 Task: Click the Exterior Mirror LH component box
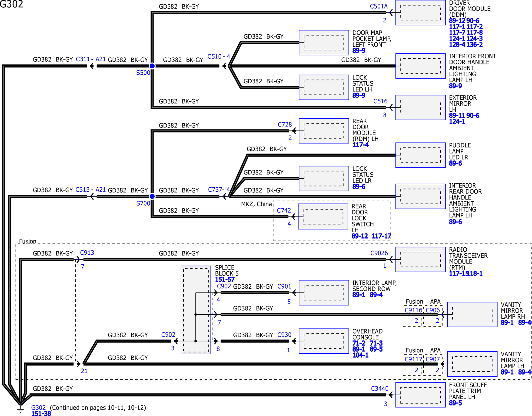[x=421, y=107]
